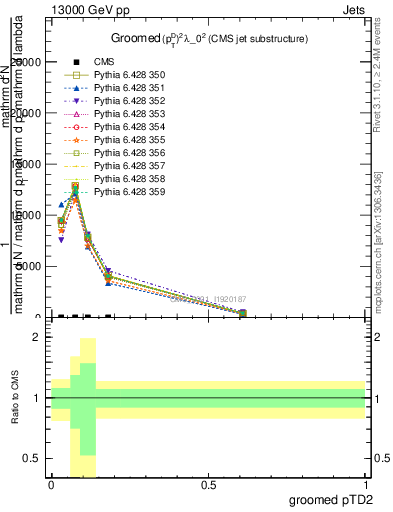The width and height of the screenshot is (393, 512).
Task: Click the black CMS legend marker
Action: (76, 62)
